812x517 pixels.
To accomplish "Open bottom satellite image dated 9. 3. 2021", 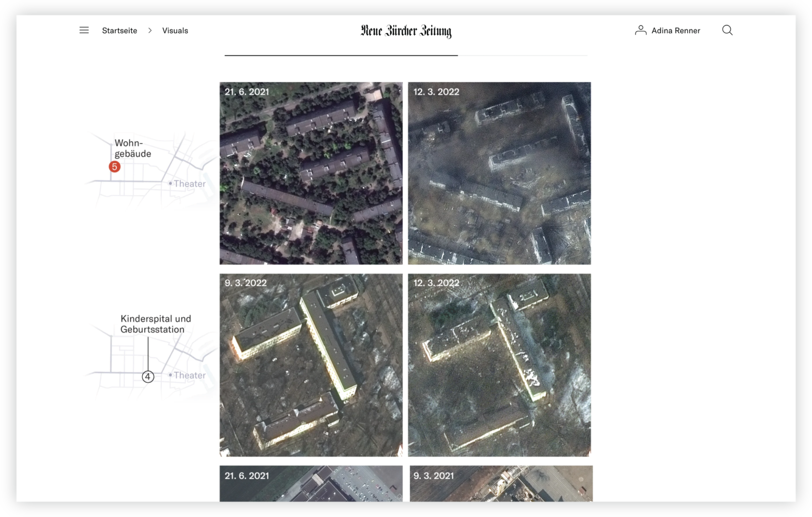I will click(501, 483).
